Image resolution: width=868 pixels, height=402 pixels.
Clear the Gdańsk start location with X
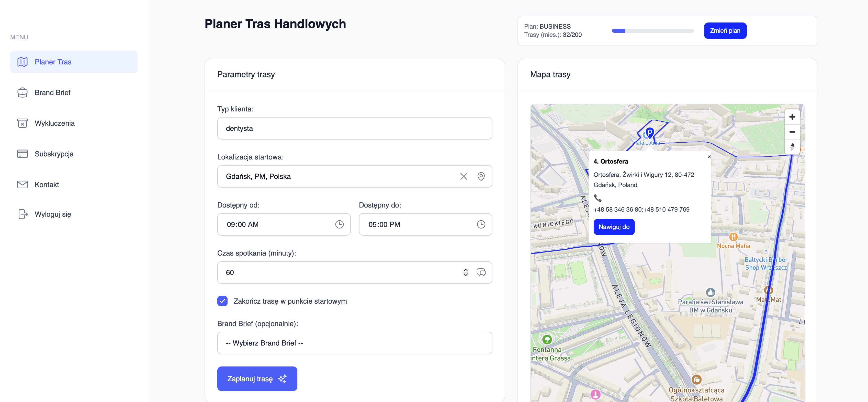463,176
